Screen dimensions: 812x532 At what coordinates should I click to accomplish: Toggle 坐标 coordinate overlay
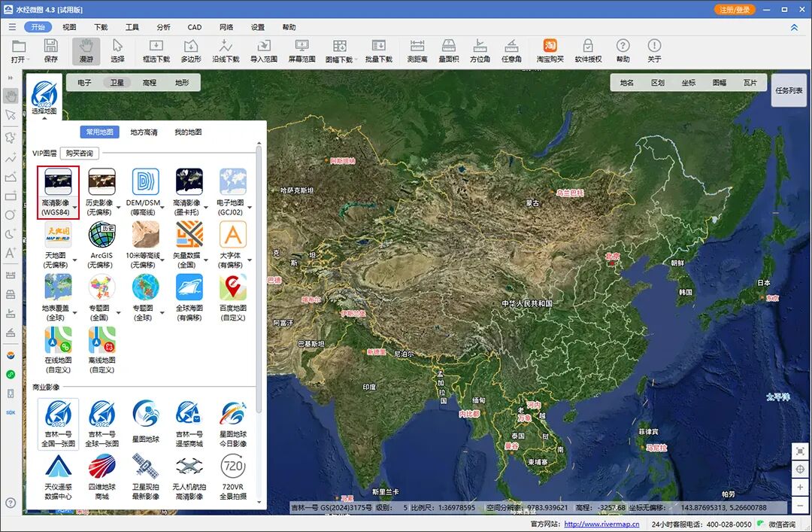pos(688,83)
